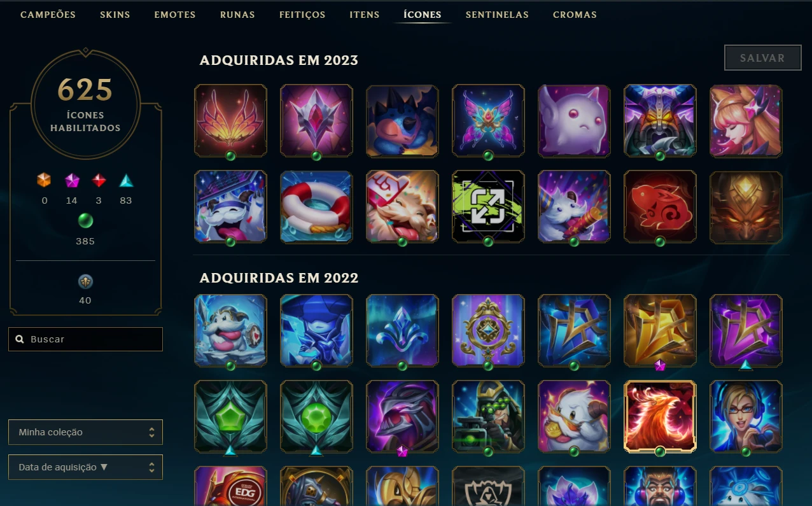Image resolution: width=812 pixels, height=506 pixels.
Task: Select the sniper with night-vision goggles icon
Action: coord(488,416)
